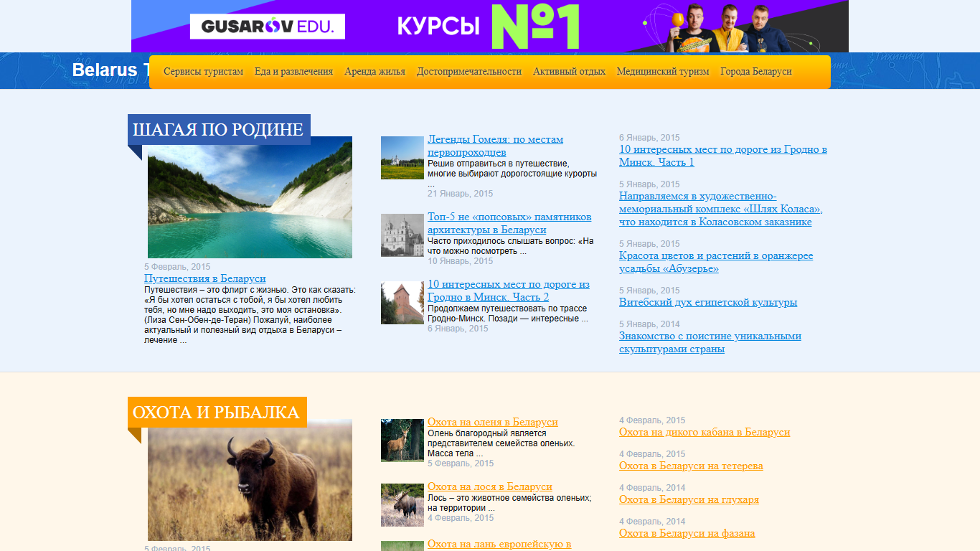
Task: Open Охота в Беларуси на тетерева link
Action: [x=691, y=466]
